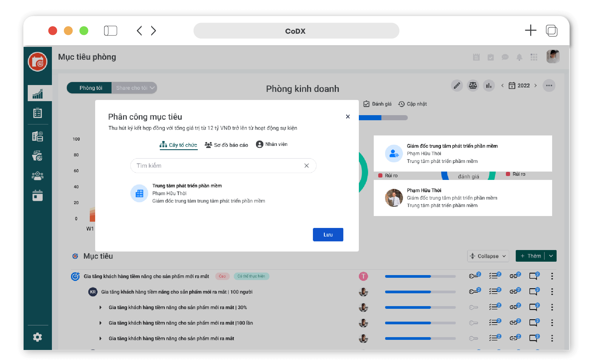Open the calendar icon in left sidebar

(x=38, y=195)
